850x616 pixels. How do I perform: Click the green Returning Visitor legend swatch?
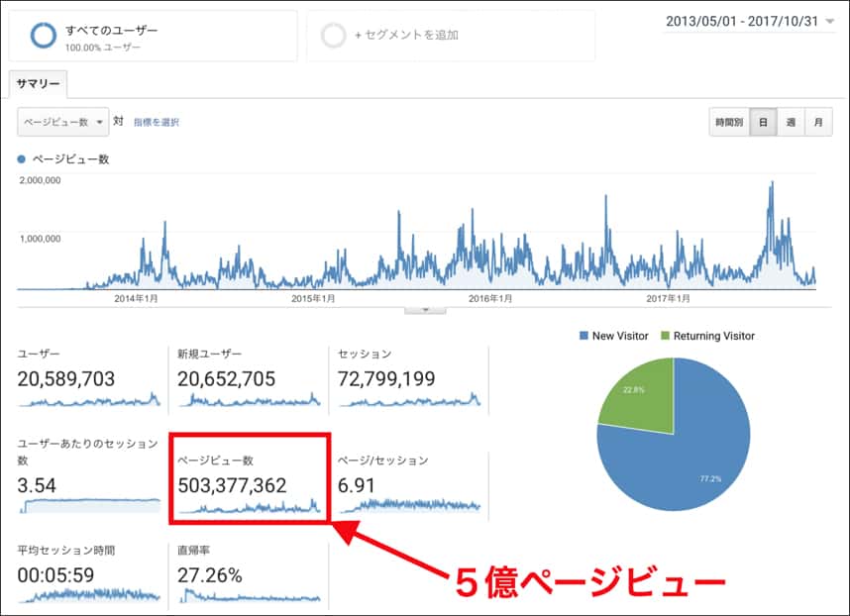(x=665, y=336)
